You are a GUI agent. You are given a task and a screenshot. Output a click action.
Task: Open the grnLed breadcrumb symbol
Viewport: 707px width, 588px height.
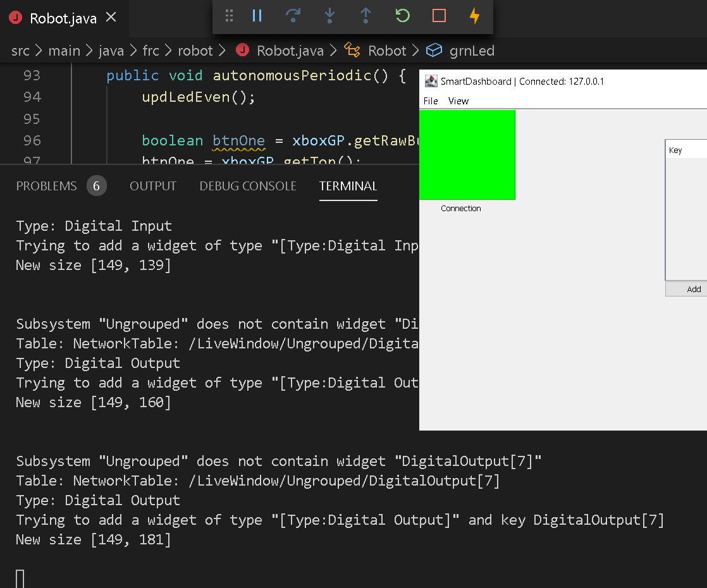pos(472,51)
